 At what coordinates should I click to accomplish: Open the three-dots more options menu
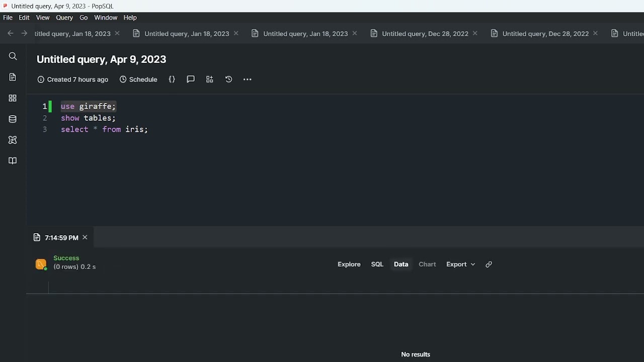[247, 79]
